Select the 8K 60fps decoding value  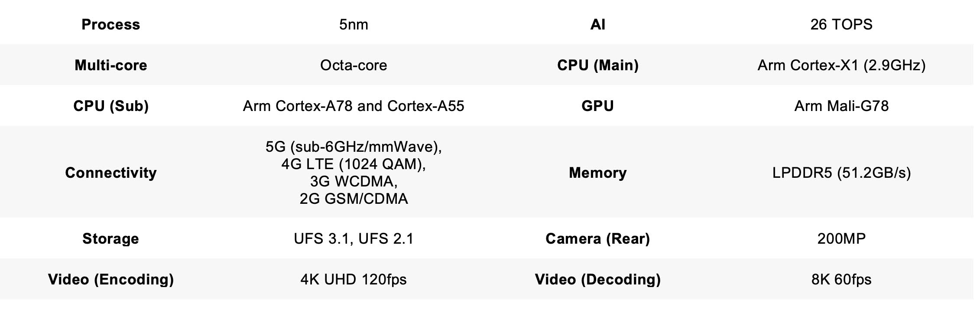[841, 279]
